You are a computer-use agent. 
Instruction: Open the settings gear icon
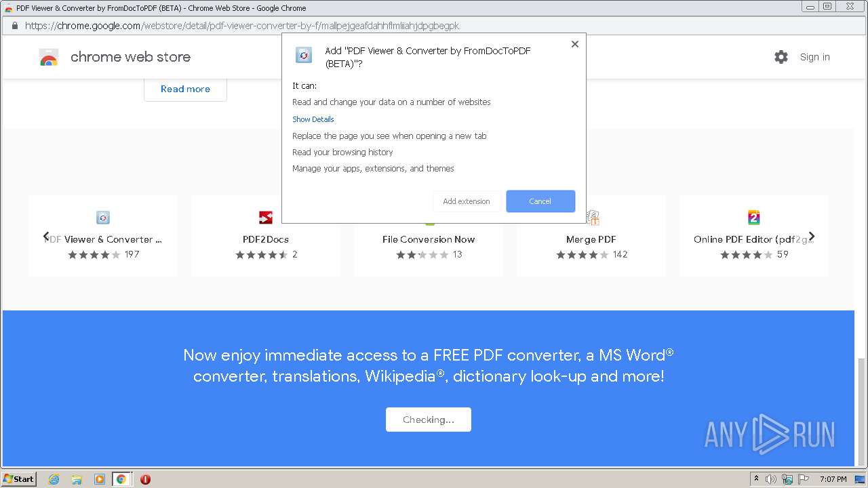781,57
